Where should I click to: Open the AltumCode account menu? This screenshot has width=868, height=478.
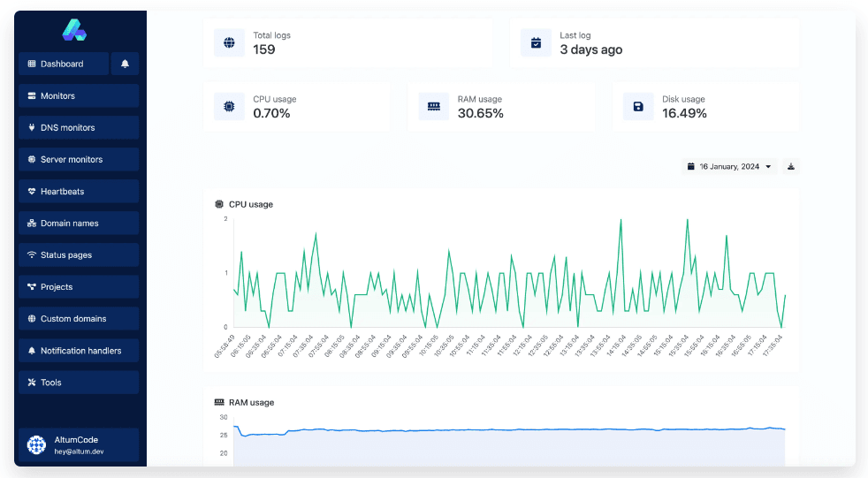pyautogui.click(x=79, y=445)
